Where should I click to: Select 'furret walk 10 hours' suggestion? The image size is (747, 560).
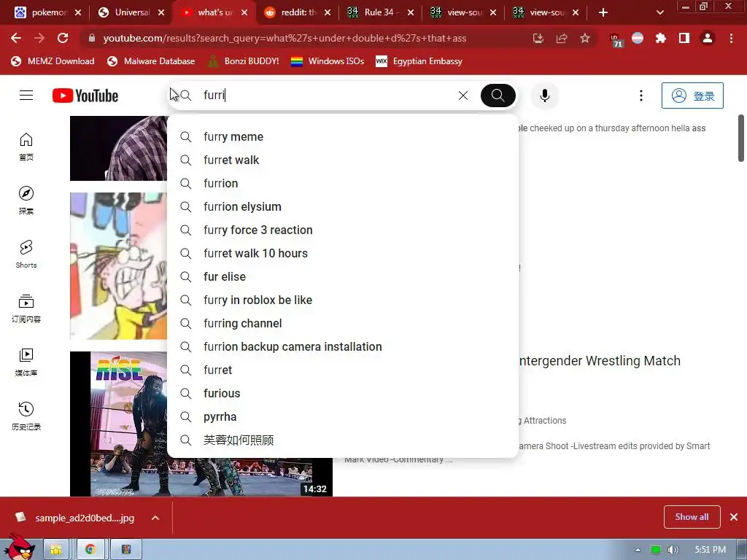343,253
